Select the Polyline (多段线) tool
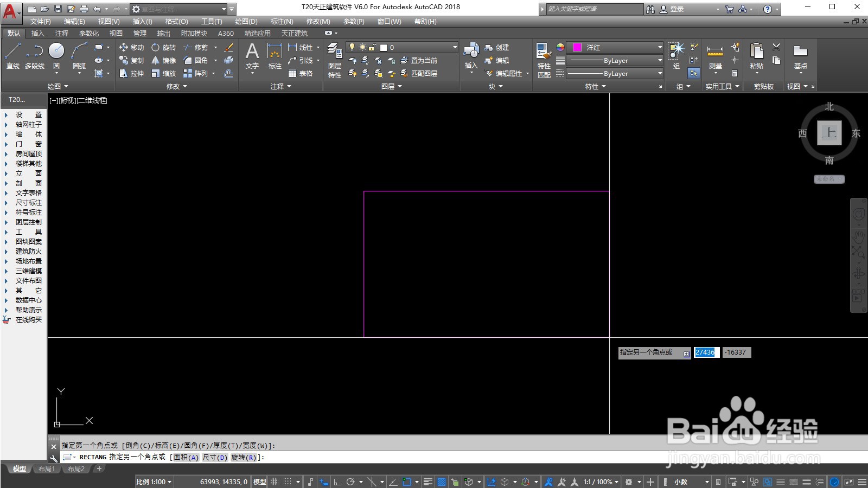Viewport: 868px width, 488px height. click(35, 57)
